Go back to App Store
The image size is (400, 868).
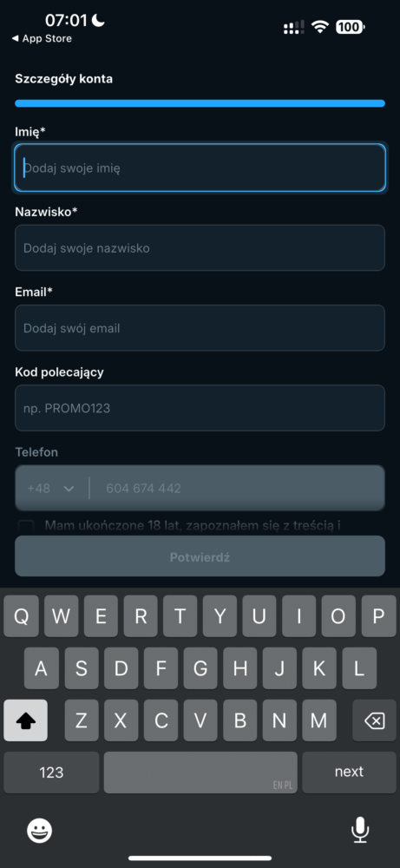(42, 39)
